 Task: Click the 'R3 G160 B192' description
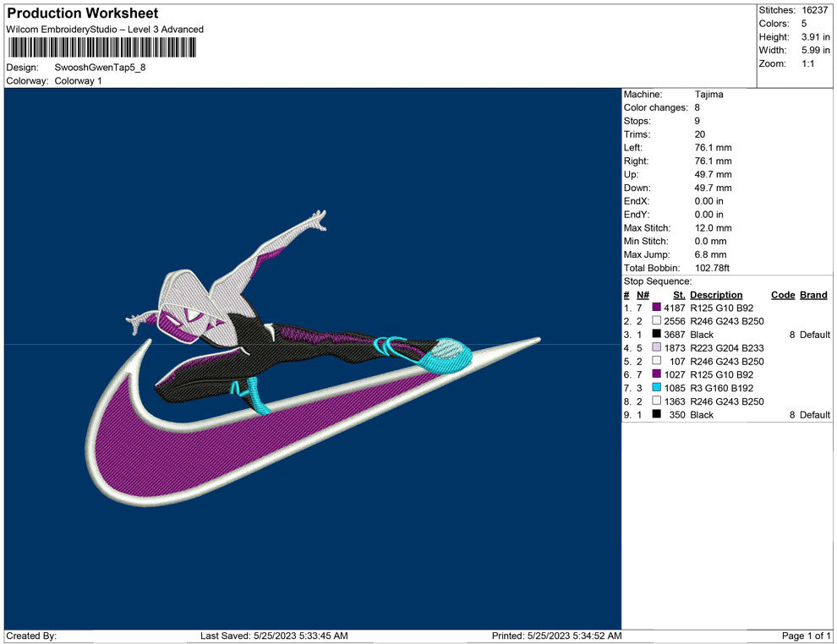pyautogui.click(x=722, y=388)
